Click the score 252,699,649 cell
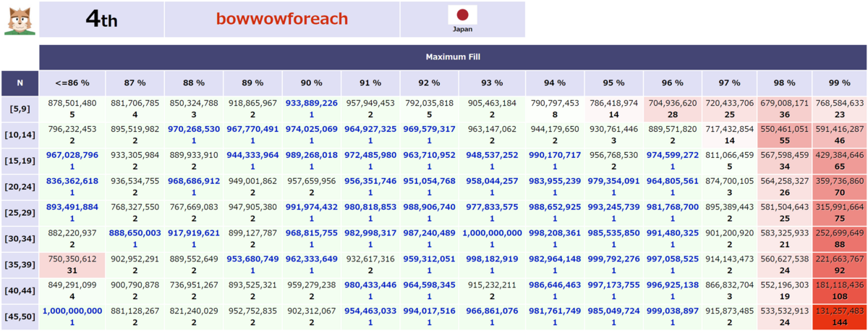This screenshot has width=868, height=331. (x=839, y=239)
